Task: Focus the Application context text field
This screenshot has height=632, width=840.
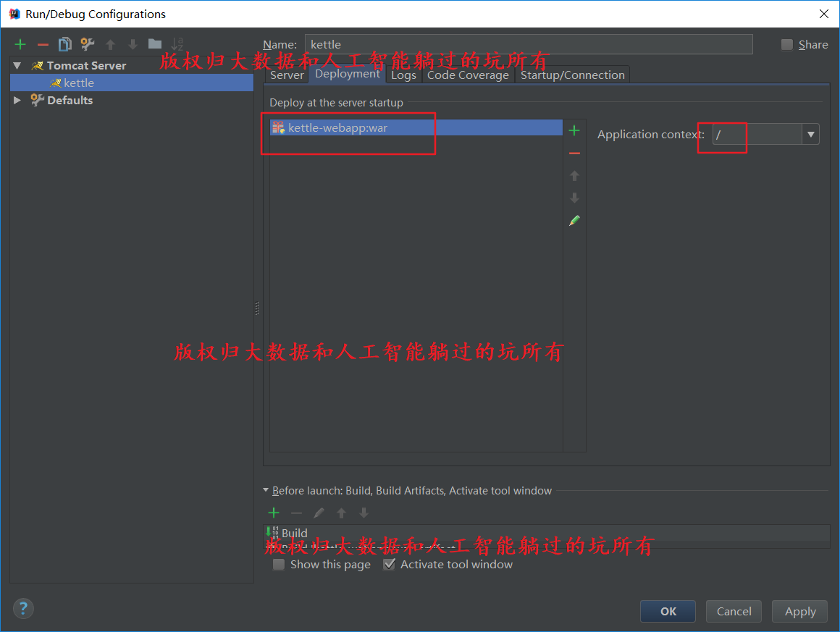Action: click(757, 135)
